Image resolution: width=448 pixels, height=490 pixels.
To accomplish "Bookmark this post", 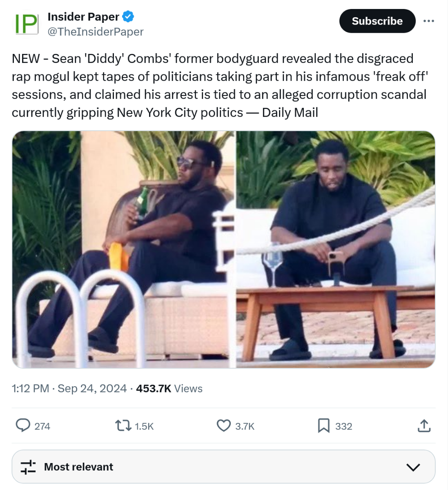I will (x=323, y=426).
